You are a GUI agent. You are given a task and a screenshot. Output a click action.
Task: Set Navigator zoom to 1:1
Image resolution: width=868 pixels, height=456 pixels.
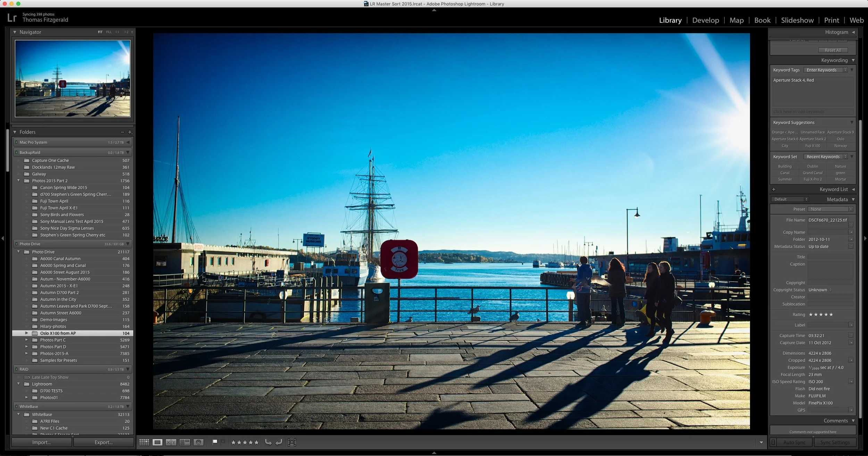click(117, 32)
